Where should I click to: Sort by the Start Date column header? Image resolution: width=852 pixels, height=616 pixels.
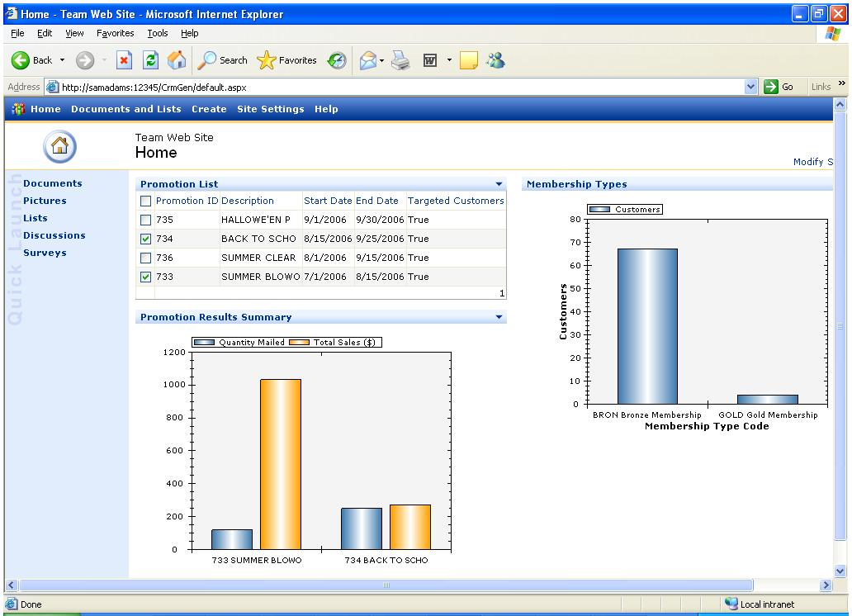(x=328, y=201)
